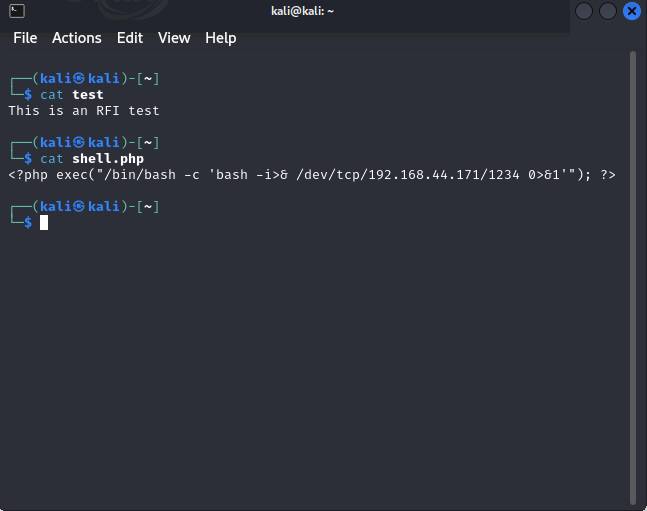Click the terminal cursor at the empty prompt
Viewport: 647px width, 511px height.
coord(44,222)
